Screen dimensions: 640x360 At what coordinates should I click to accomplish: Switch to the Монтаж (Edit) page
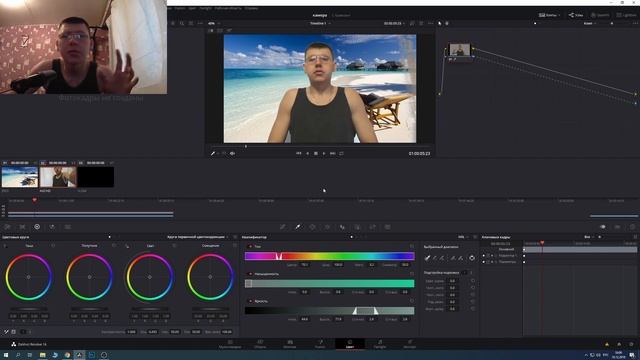(x=290, y=344)
